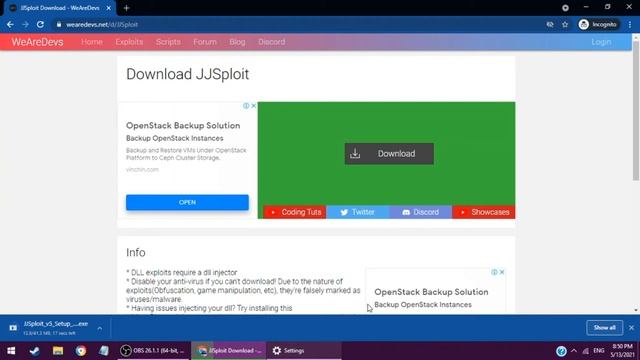This screenshot has width=640, height=360.
Task: Click the page vertical scrollbar
Action: 636,110
